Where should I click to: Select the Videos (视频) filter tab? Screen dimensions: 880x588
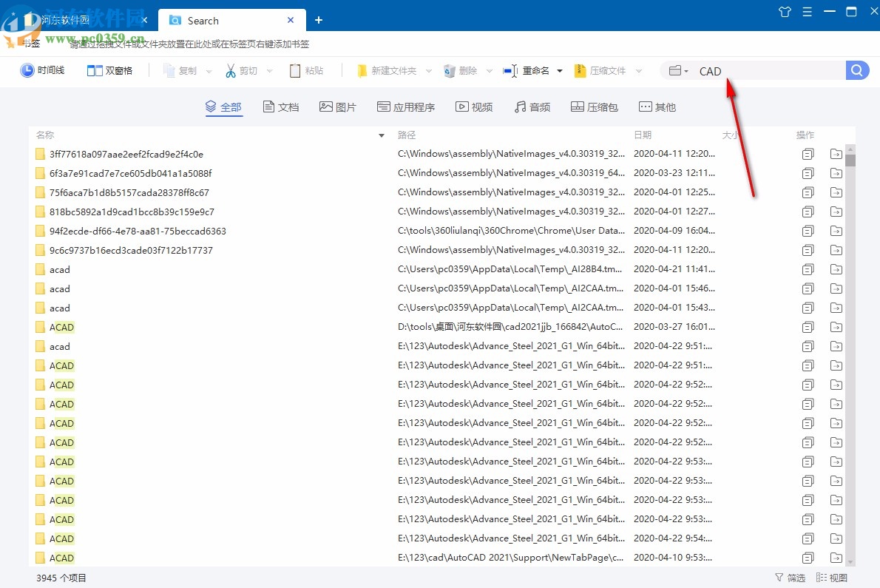[474, 107]
